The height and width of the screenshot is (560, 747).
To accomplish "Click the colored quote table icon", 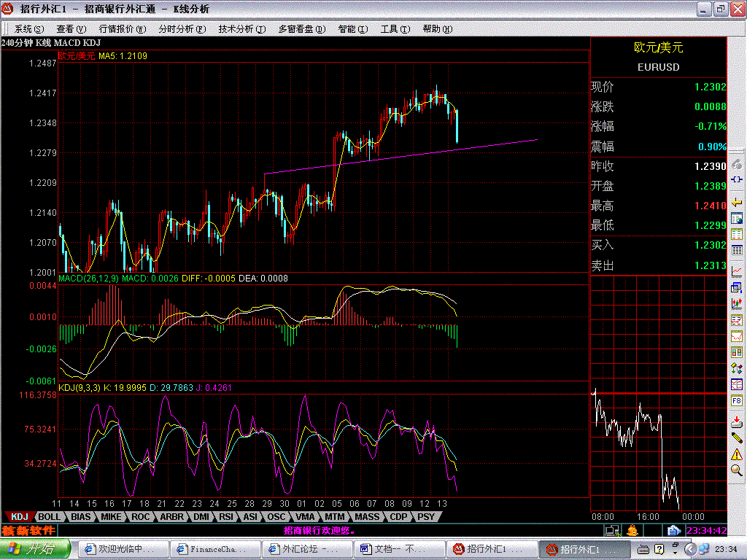I will 737,234.
